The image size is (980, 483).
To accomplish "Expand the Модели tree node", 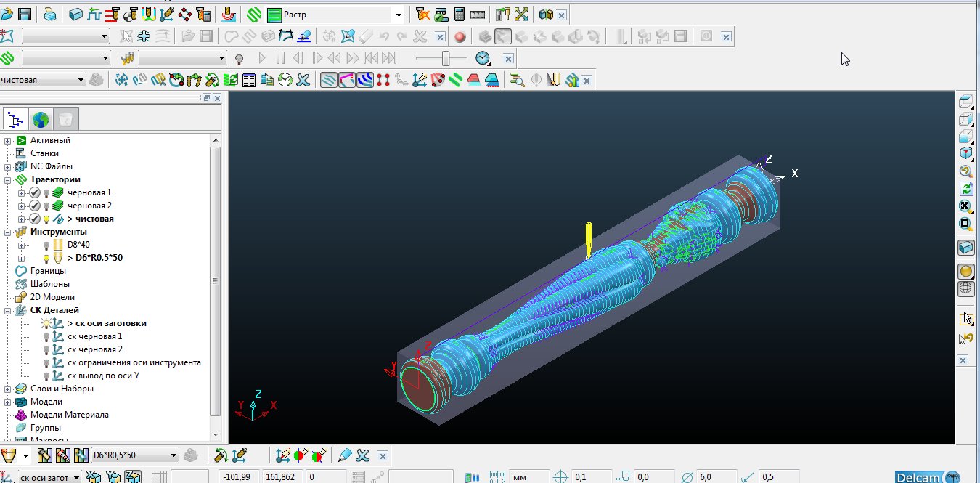I will click(x=8, y=402).
